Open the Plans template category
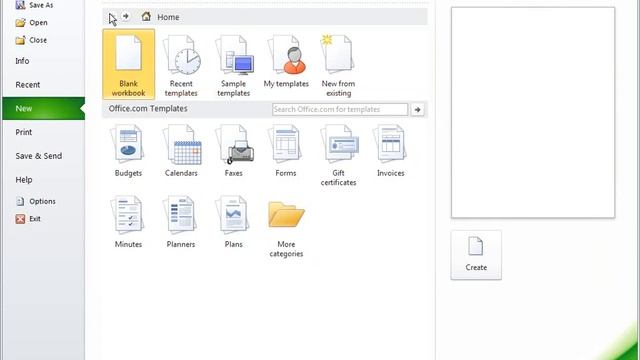640x360 pixels. click(233, 222)
